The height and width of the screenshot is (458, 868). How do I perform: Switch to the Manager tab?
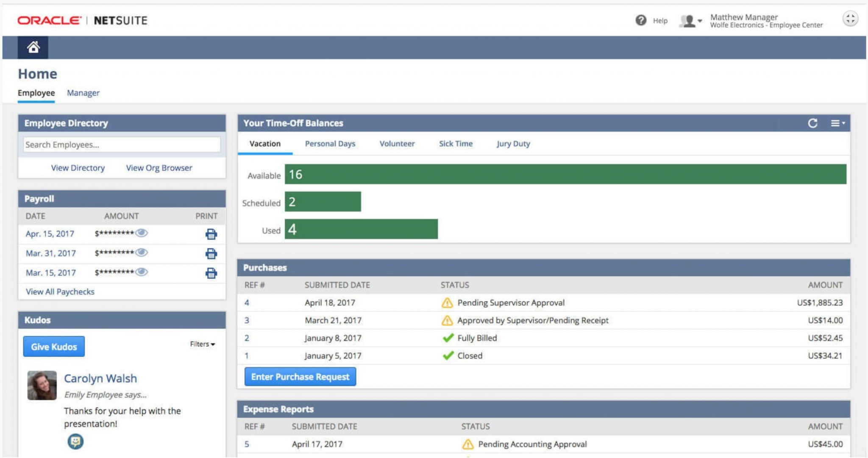click(x=83, y=93)
